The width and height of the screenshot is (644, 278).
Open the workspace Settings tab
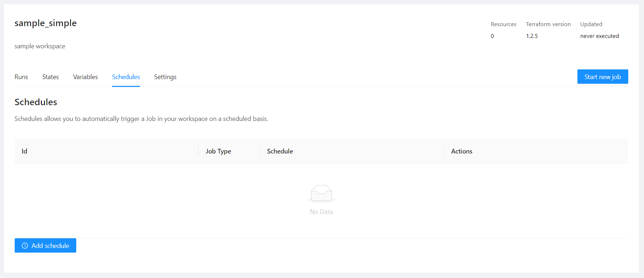[x=165, y=77]
